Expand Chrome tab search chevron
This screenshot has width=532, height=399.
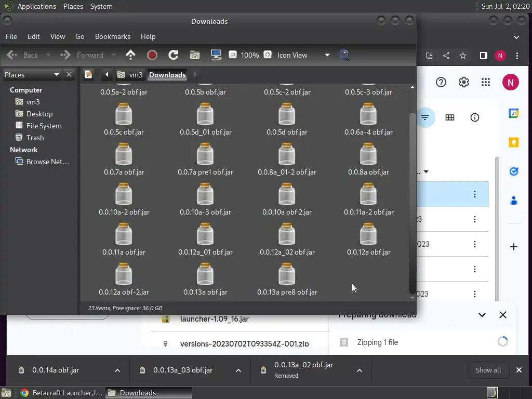[x=516, y=37]
